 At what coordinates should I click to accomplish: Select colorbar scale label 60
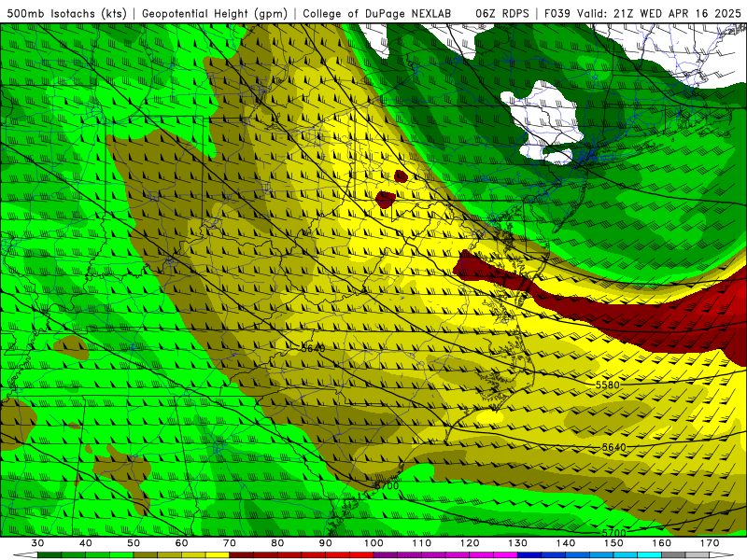tap(181, 543)
